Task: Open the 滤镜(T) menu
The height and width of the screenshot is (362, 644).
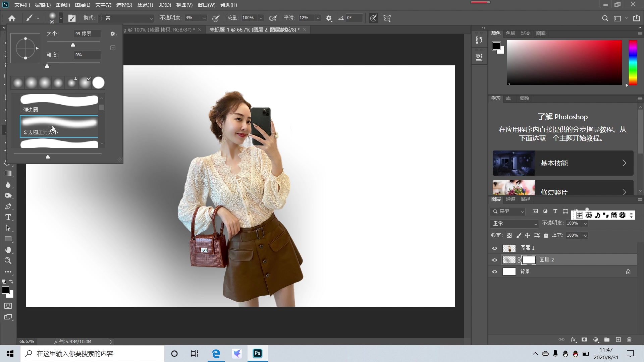Action: pos(145,5)
